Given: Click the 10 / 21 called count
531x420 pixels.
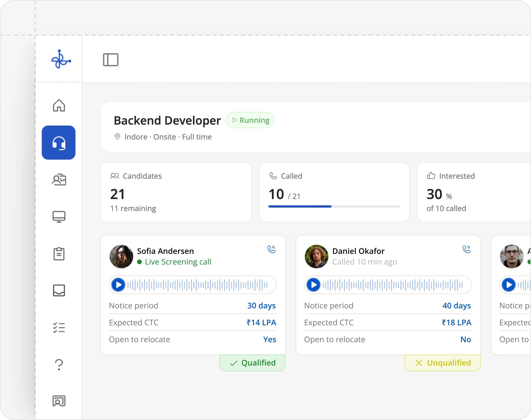Looking at the screenshot, I should point(284,195).
